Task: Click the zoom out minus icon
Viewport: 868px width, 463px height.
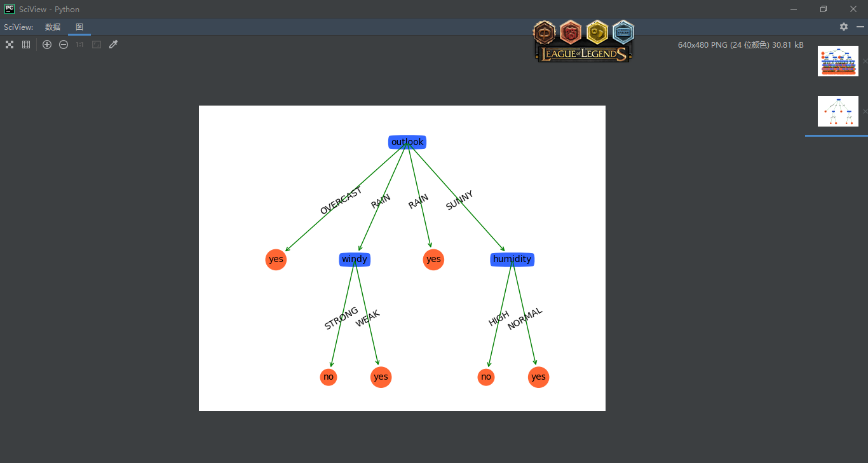Action: tap(64, 45)
